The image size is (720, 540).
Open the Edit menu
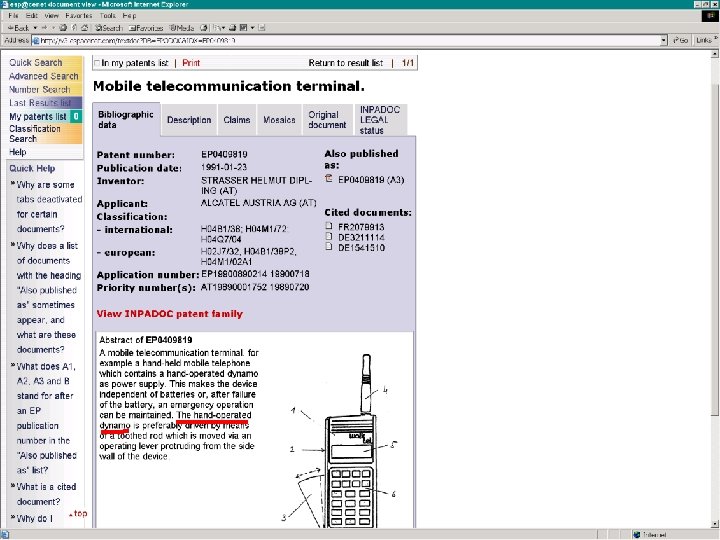[31, 15]
